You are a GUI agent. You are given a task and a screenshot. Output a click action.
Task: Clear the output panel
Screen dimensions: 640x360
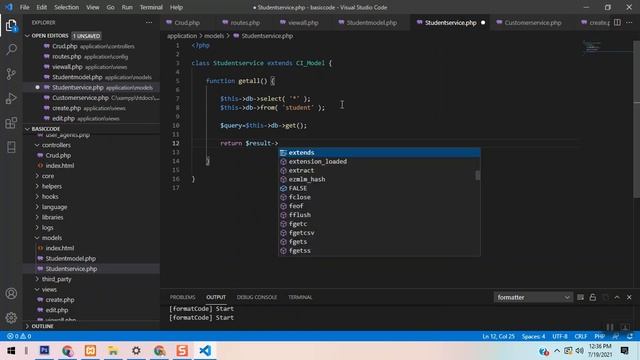(580, 297)
